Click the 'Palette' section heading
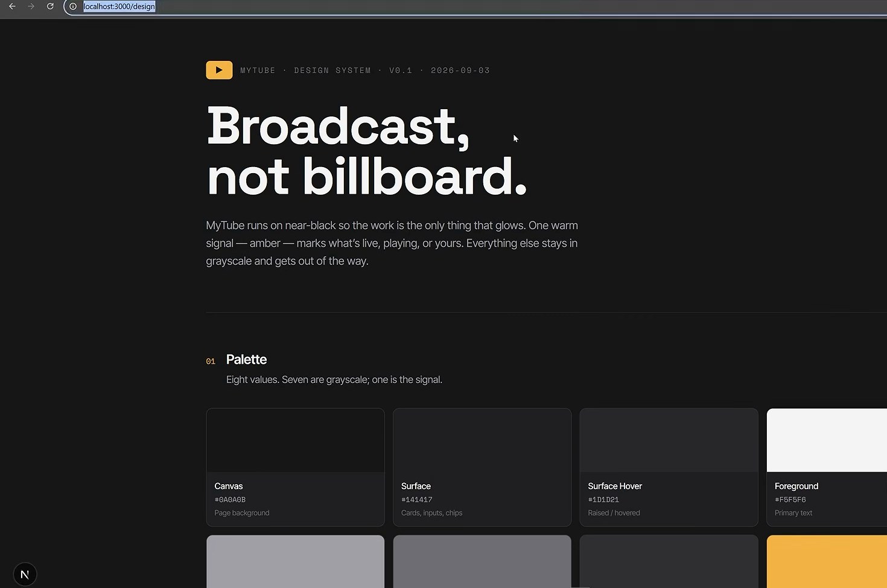 click(x=246, y=359)
